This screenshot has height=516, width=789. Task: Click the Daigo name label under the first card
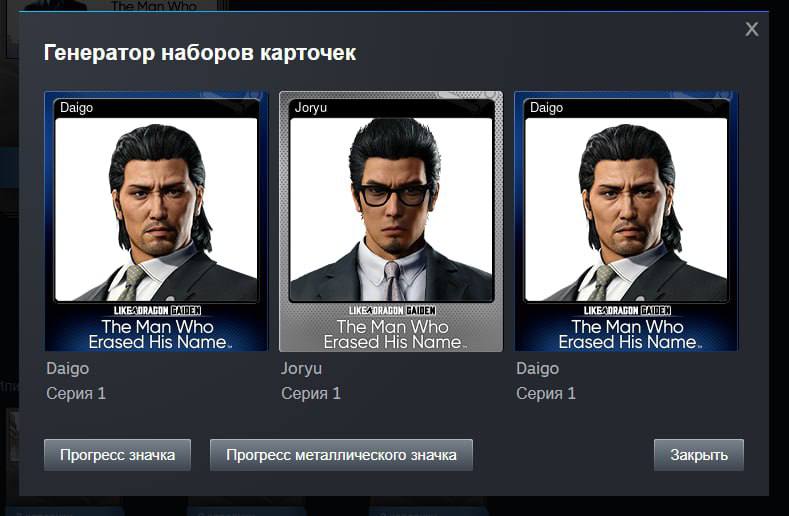tap(67, 368)
